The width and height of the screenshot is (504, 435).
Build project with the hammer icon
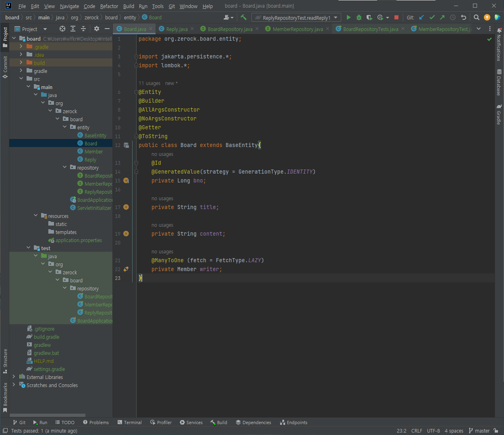(243, 17)
